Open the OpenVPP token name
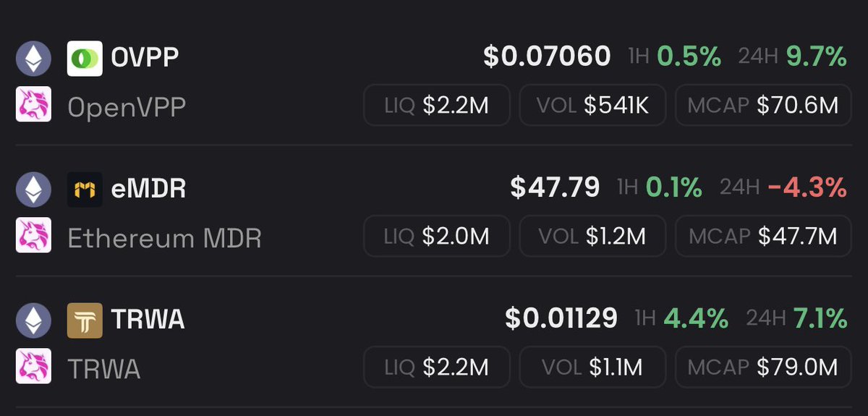The width and height of the screenshot is (868, 416). tap(127, 107)
